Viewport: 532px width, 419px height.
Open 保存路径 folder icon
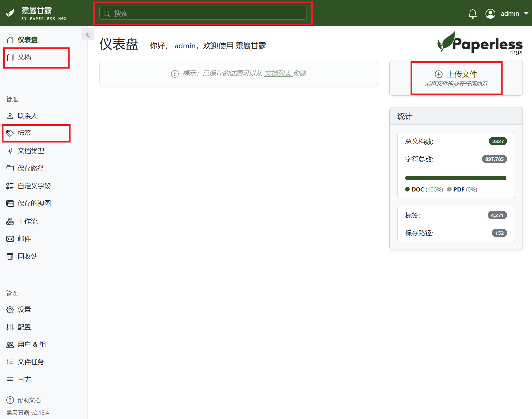[x=10, y=168]
